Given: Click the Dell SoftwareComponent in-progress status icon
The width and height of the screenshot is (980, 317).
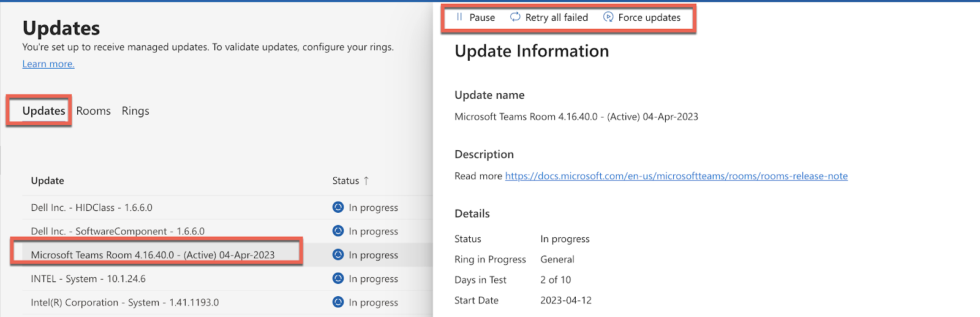Looking at the screenshot, I should click(338, 231).
